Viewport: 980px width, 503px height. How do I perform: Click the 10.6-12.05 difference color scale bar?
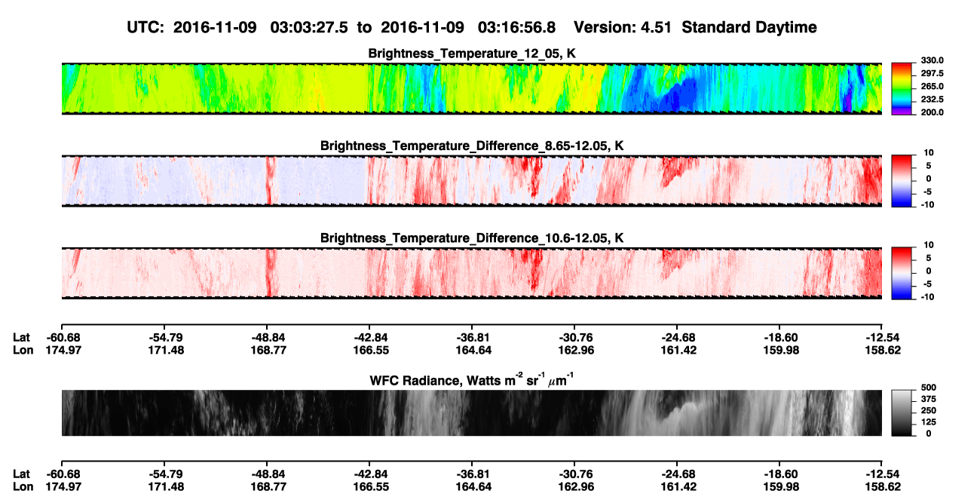902,273
